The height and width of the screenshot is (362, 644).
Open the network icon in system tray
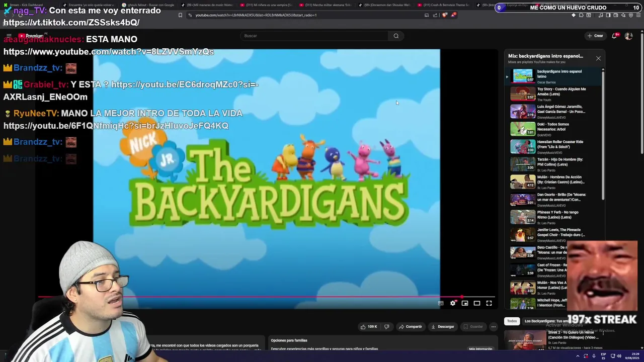[x=612, y=356]
